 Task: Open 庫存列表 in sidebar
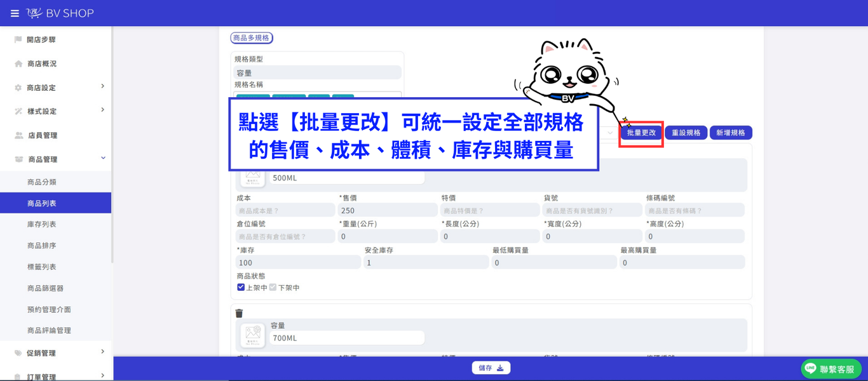pos(42,224)
